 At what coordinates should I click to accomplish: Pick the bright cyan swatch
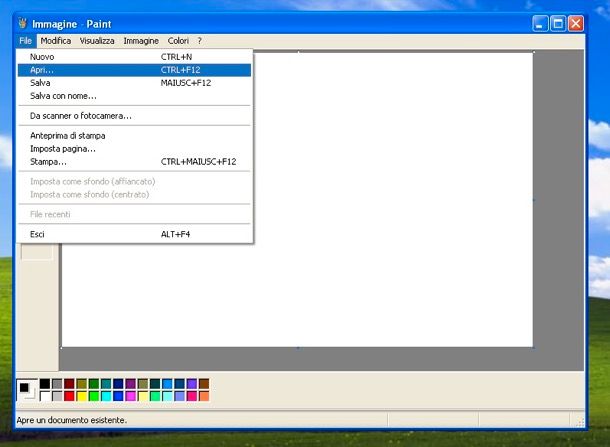coord(106,396)
